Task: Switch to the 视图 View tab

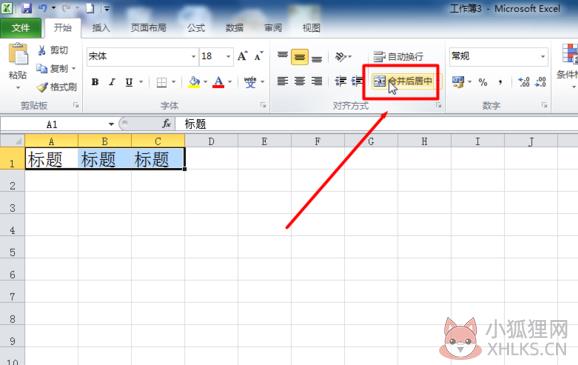Action: pyautogui.click(x=311, y=28)
